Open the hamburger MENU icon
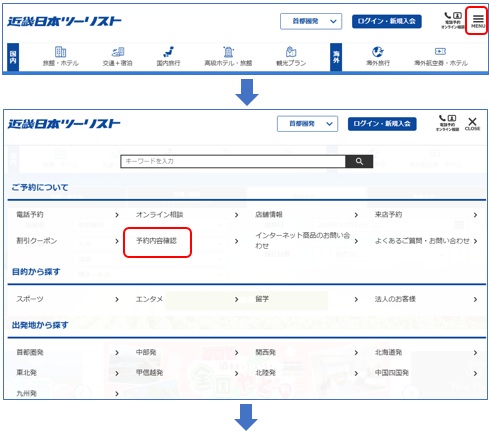This screenshot has width=490, height=432. (x=477, y=21)
